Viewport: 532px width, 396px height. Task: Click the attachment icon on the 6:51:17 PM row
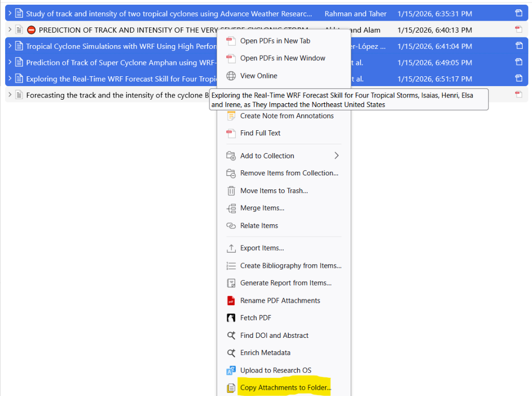click(x=519, y=78)
